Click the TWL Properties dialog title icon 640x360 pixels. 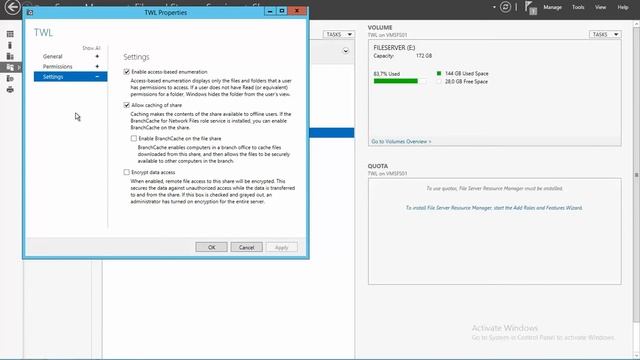click(30, 13)
